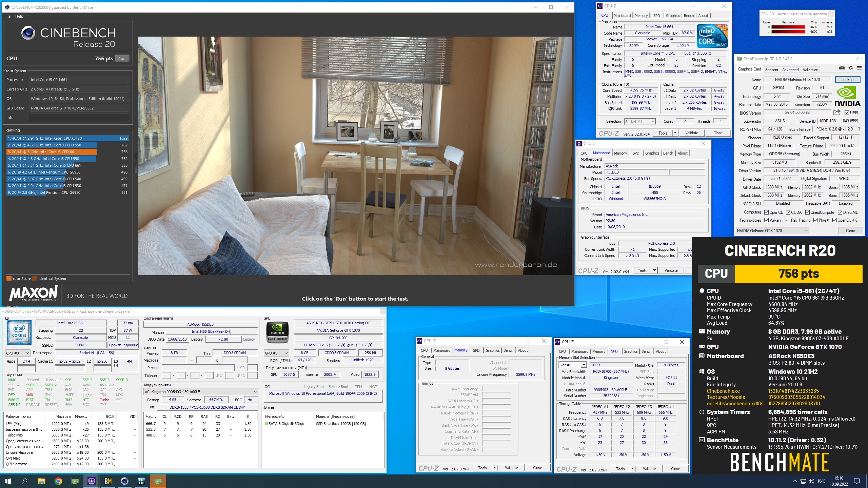Click the Close button in the CPU-Z Memory window
Image resolution: width=868 pixels, height=488 pixels.
537,468
